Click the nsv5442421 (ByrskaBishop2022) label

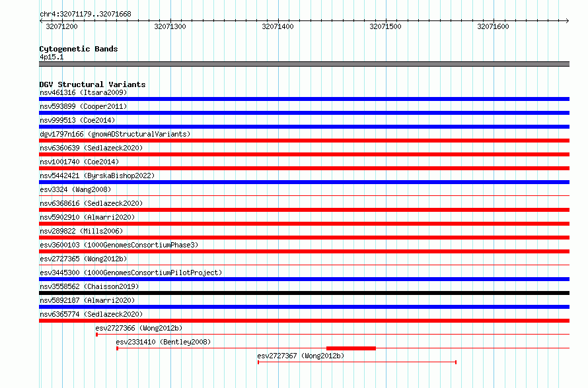pos(97,176)
